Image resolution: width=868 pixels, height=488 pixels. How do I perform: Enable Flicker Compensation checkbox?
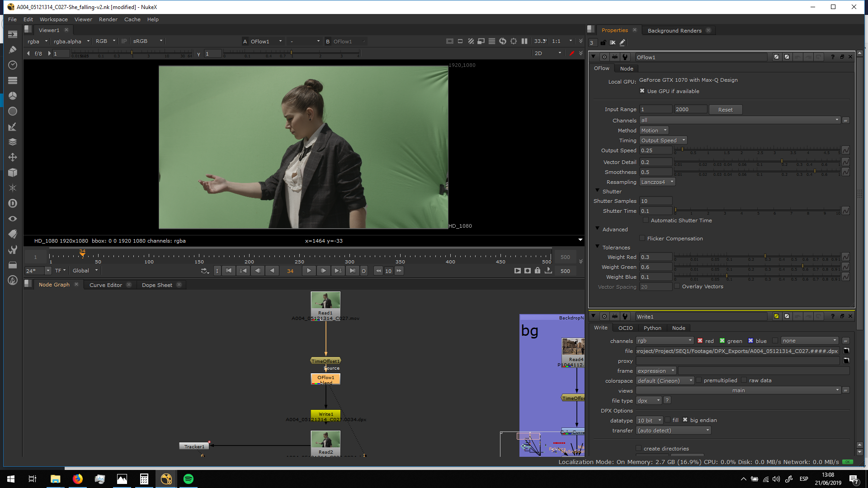(x=642, y=239)
